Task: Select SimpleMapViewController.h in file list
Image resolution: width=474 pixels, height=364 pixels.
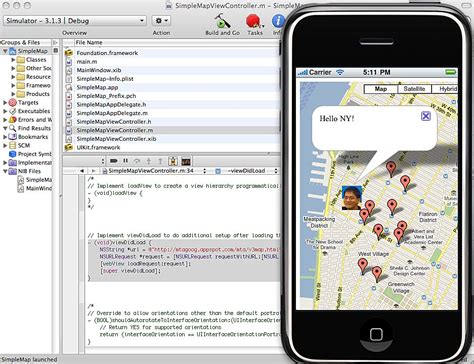Action: click(171, 122)
